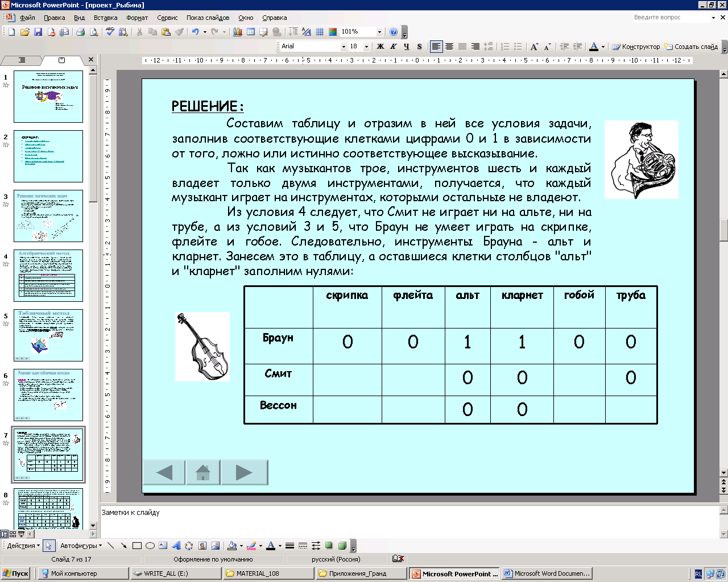Open PowerPoint Help with the question mark icon
Image resolution: width=728 pixels, height=582 pixels.
[394, 32]
